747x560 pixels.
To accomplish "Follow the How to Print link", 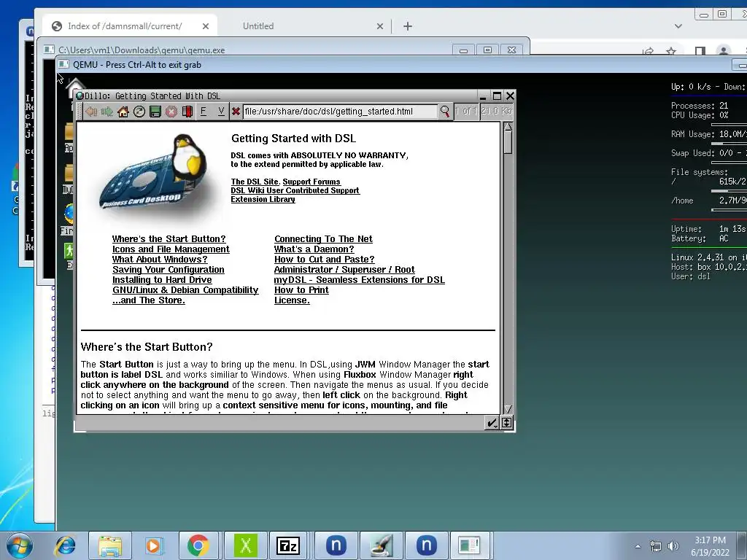I will (x=301, y=290).
